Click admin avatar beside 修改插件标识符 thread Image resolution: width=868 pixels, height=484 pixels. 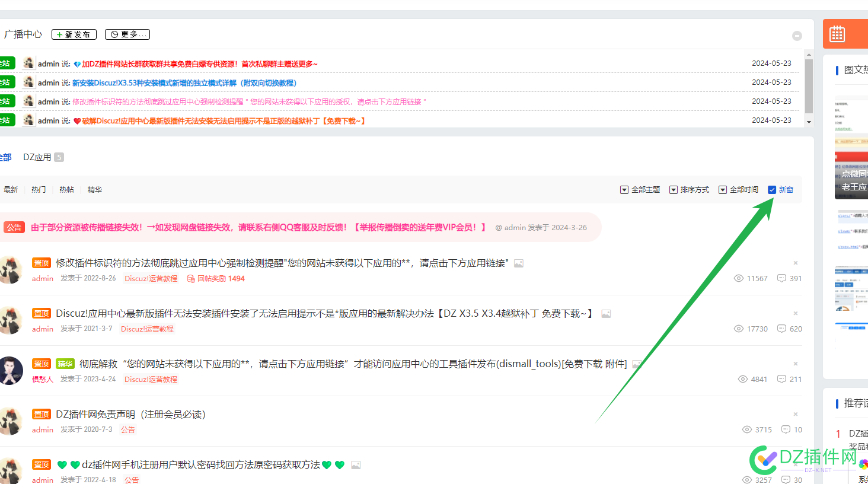10,270
